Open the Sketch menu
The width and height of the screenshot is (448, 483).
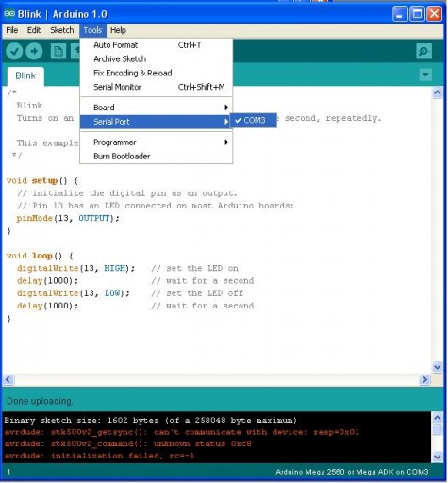pyautogui.click(x=62, y=30)
